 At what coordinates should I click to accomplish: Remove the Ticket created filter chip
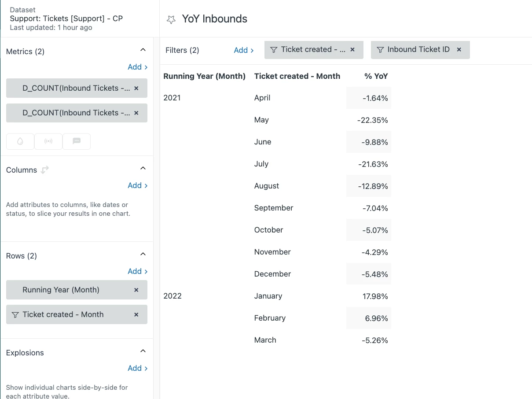(x=352, y=50)
